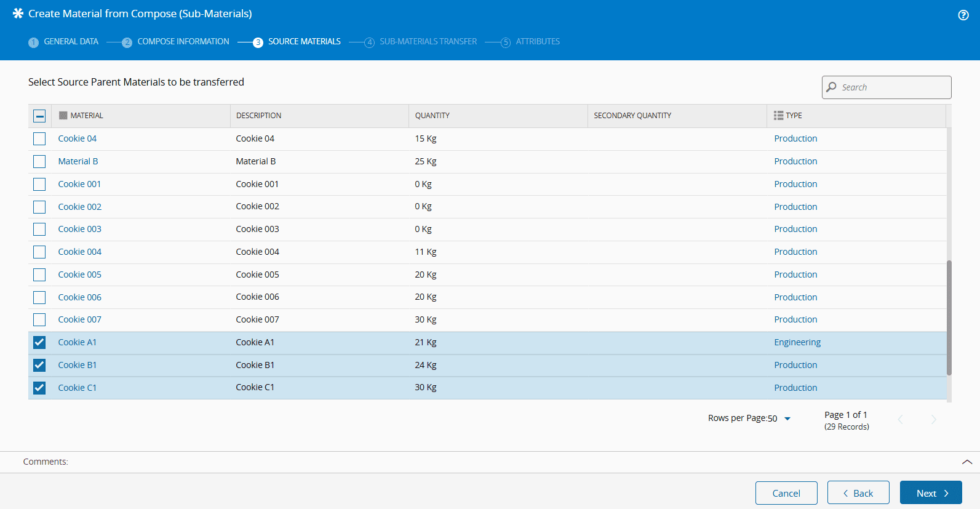Click the search magnifier icon

pos(832,87)
